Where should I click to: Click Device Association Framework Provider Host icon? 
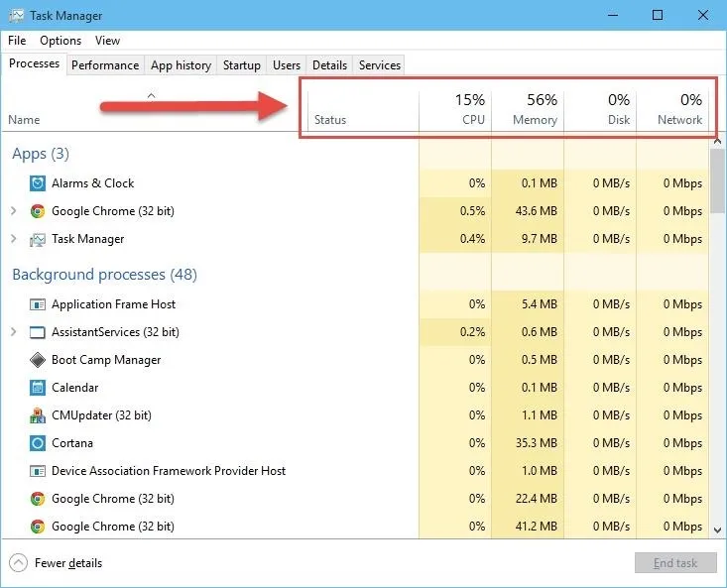(x=38, y=471)
